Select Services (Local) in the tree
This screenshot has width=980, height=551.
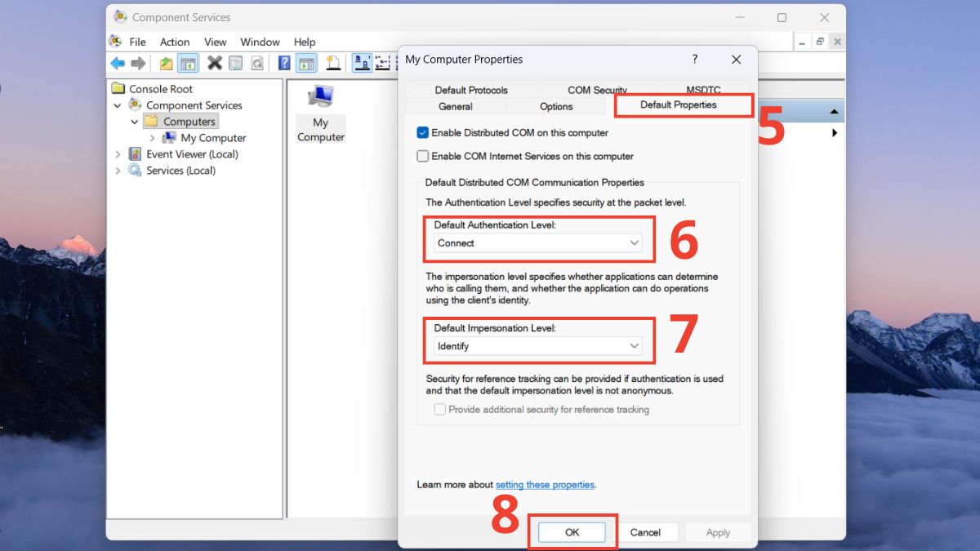(180, 171)
